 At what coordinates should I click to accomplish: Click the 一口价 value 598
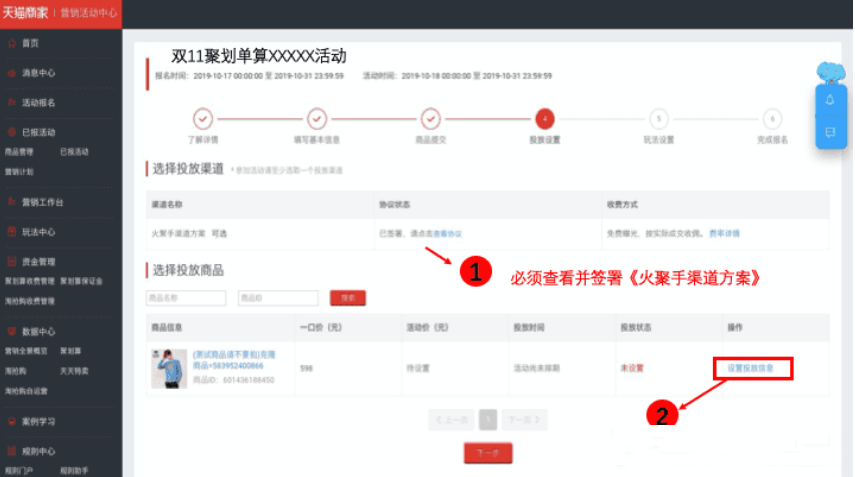click(x=306, y=369)
